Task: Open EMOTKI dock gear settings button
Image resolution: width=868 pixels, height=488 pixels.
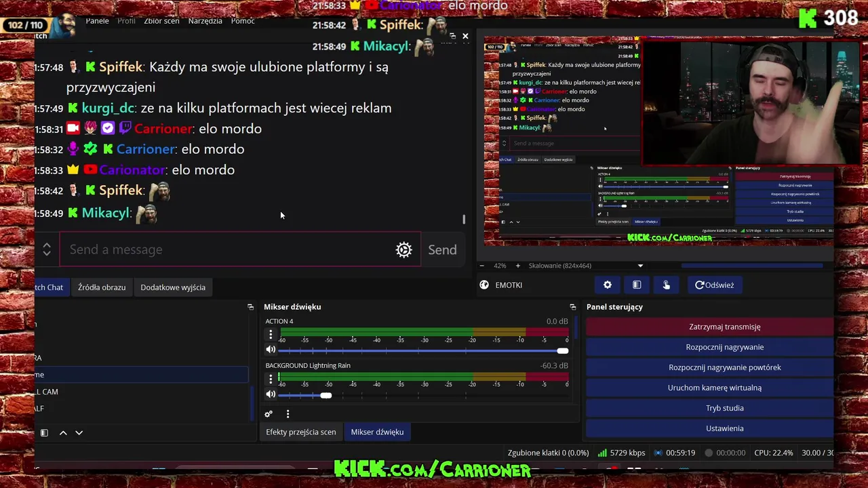Action: 608,285
